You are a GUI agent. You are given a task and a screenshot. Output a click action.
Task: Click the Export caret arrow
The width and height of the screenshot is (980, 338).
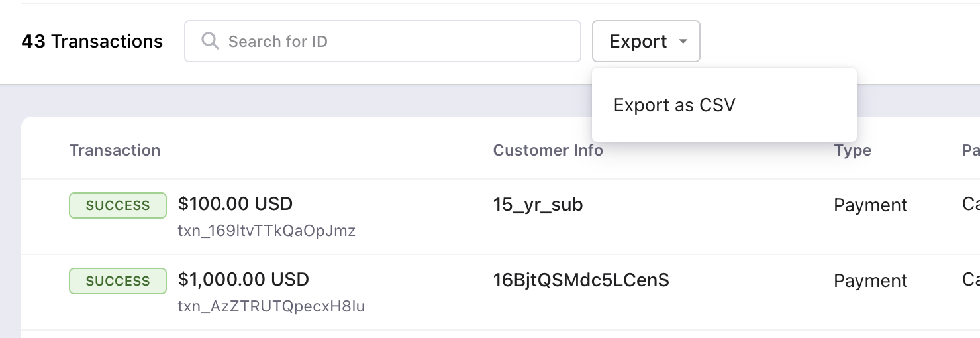(x=683, y=42)
